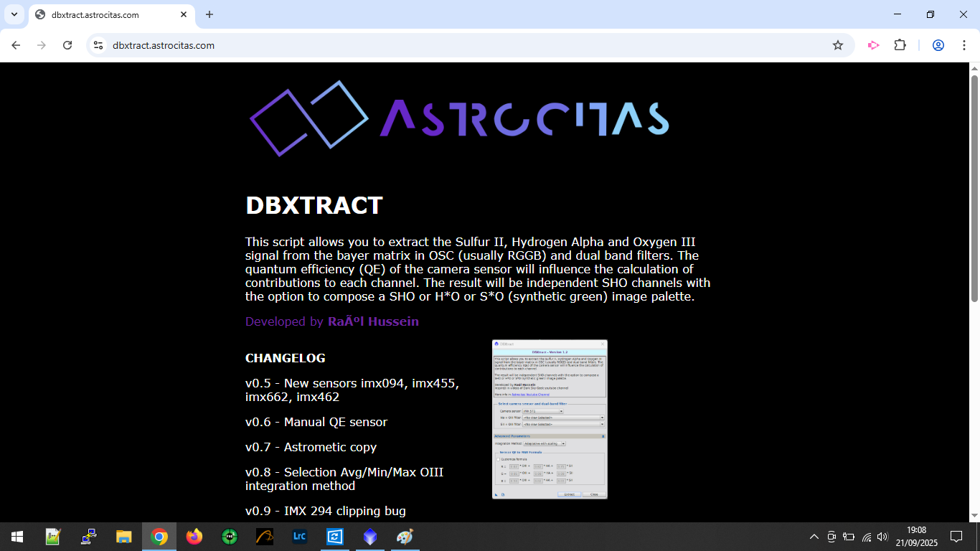Click the pink extension icon in toolbar
Viewport: 980px width, 551px height.
pyautogui.click(x=873, y=45)
